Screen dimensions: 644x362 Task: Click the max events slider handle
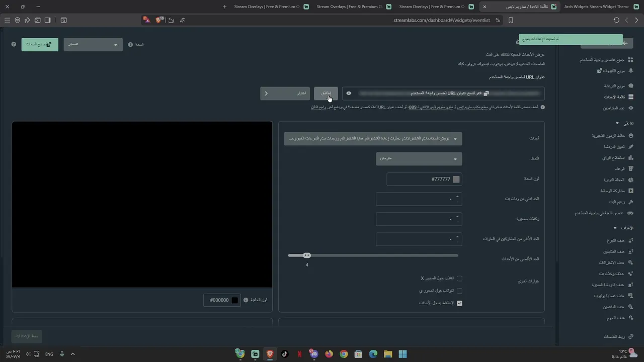(307, 255)
